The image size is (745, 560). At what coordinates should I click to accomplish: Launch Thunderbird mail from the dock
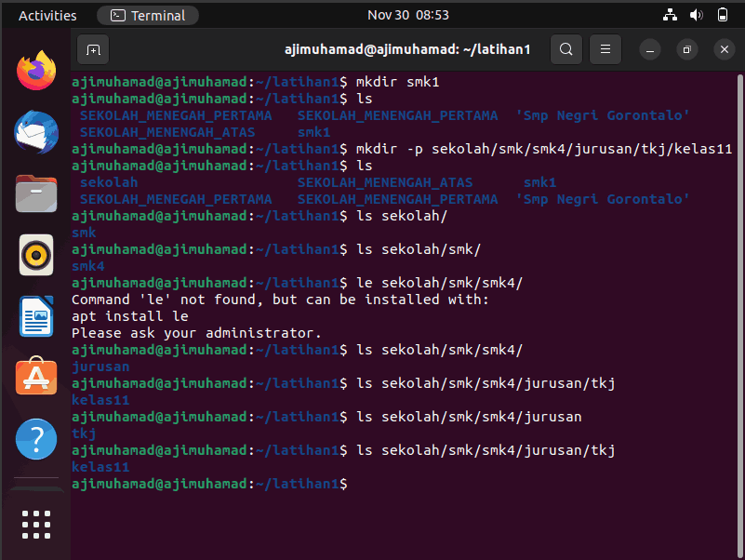pyautogui.click(x=36, y=132)
